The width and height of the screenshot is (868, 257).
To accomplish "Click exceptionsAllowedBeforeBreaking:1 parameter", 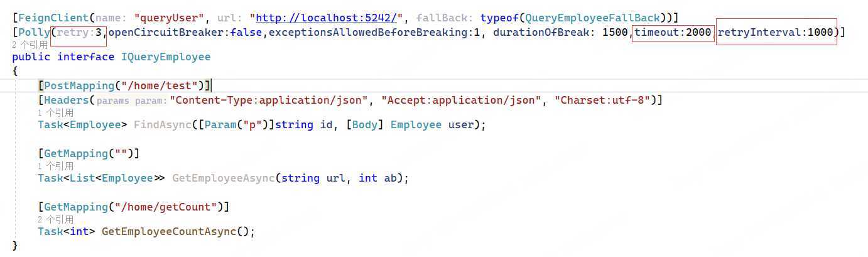I will coord(374,32).
